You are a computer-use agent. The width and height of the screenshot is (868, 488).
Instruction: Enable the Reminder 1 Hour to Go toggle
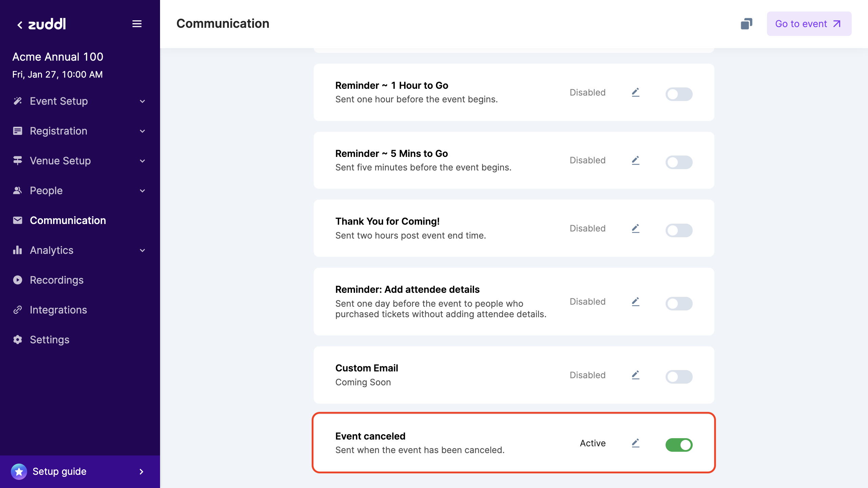tap(679, 94)
